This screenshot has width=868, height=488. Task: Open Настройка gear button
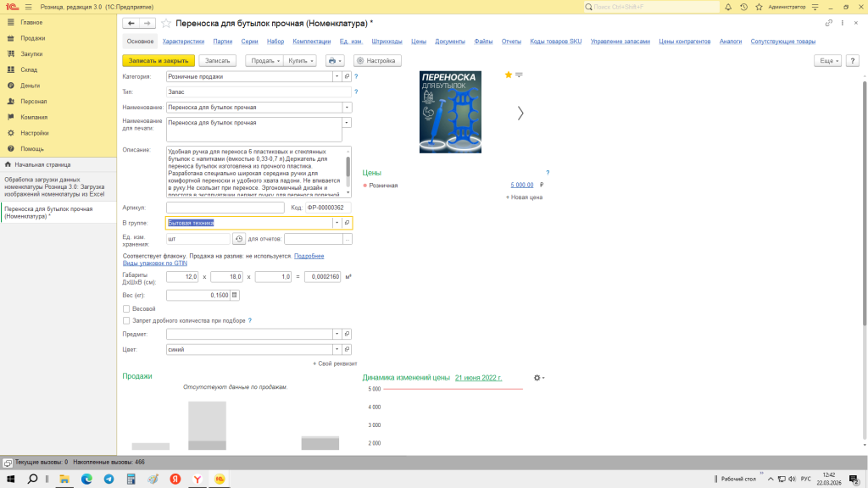[377, 61]
